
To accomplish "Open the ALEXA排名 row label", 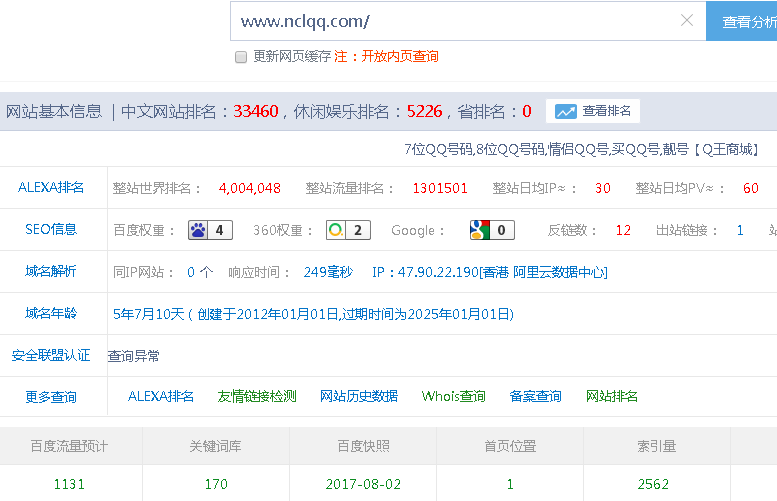I will coord(51,188).
